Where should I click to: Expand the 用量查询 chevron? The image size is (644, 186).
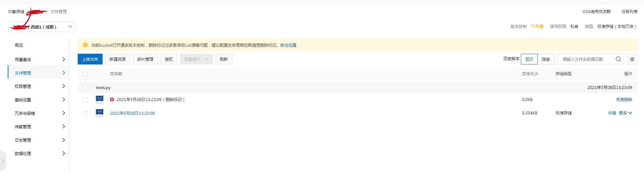point(64,59)
